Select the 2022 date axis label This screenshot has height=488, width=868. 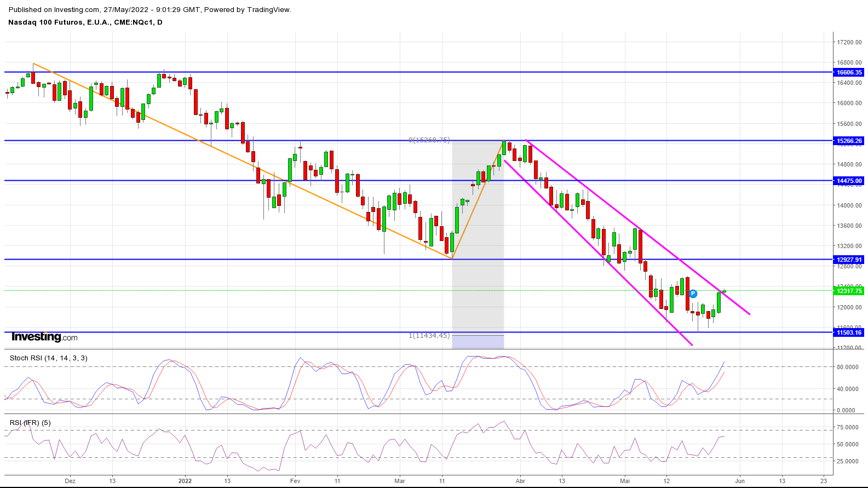185,481
